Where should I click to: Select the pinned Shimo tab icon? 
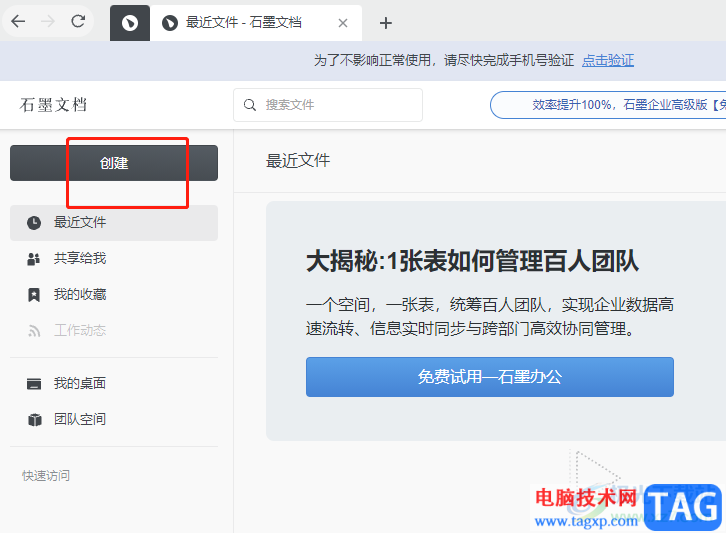130,23
